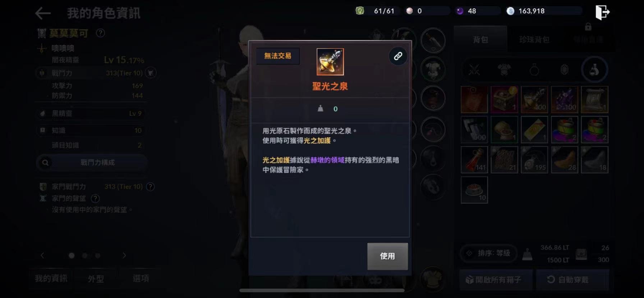Switch to the 珍珠背包 tab
Screen dimensions: 644x298
534,40
